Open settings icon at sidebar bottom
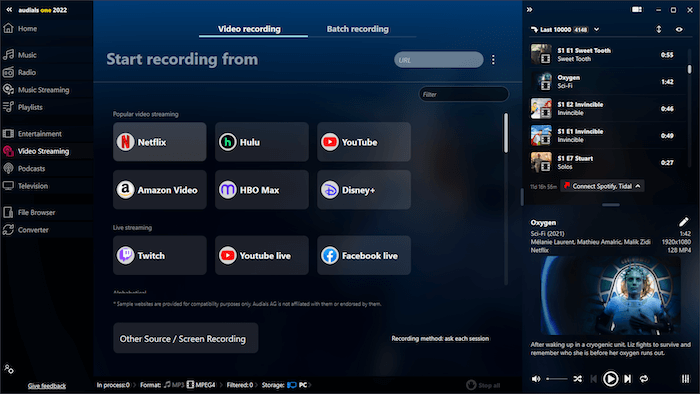Viewport: 700px width, 394px height. click(9, 369)
